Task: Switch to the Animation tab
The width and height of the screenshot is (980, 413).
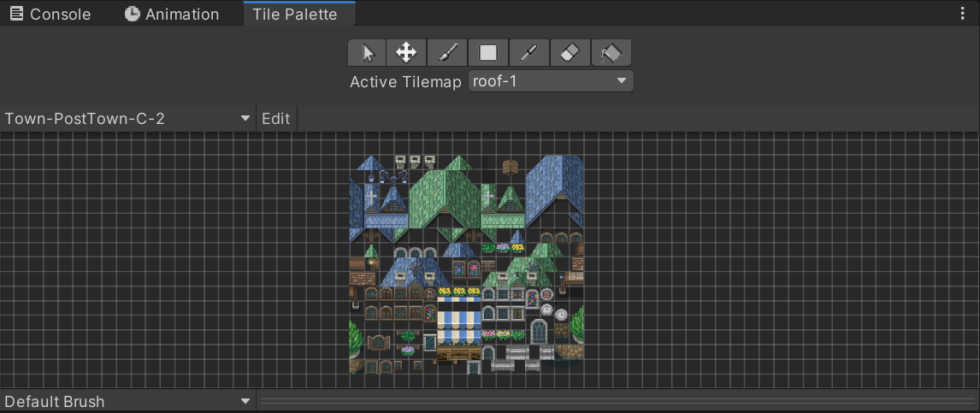Action: click(172, 15)
